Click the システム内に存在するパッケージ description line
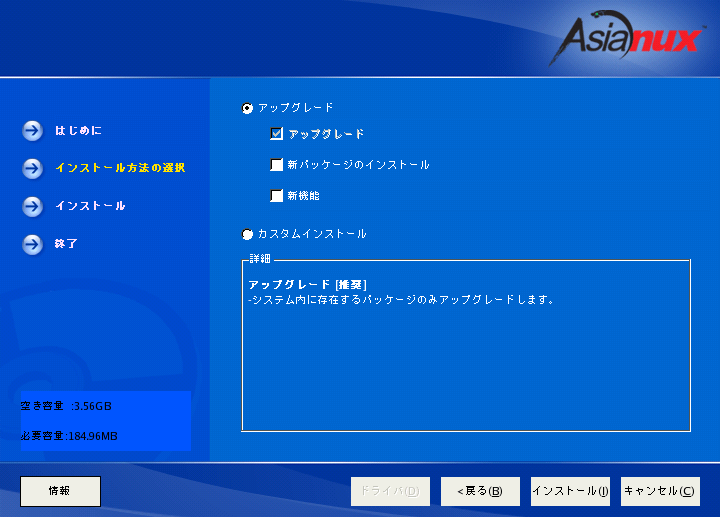 click(x=401, y=300)
